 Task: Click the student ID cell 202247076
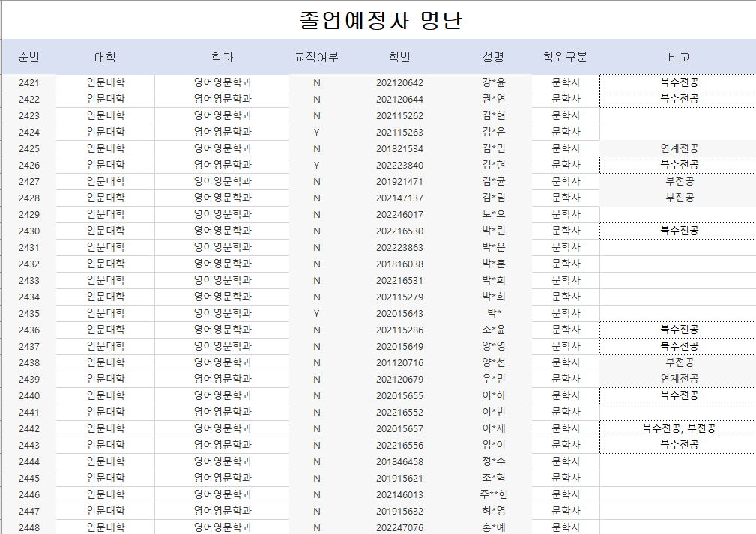tap(399, 528)
